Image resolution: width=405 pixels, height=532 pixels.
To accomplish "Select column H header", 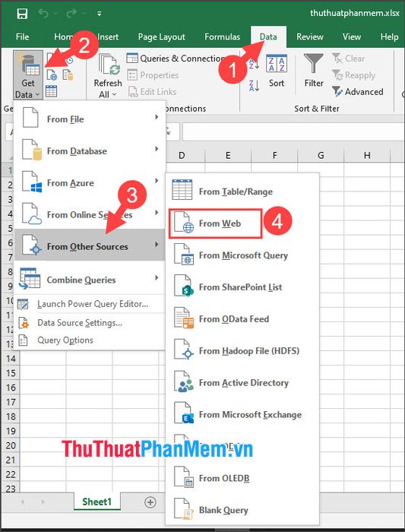I will tap(367, 155).
